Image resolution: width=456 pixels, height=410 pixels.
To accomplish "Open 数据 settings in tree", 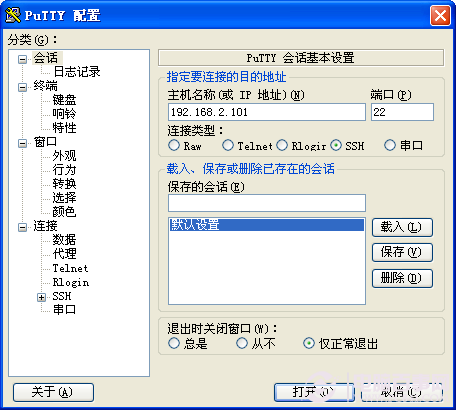I will pos(64,240).
